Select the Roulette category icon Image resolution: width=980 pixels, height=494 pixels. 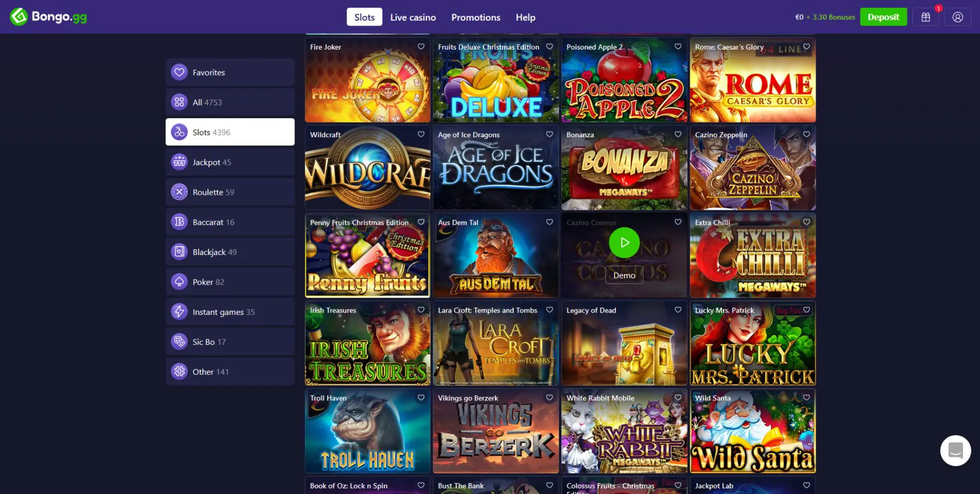[x=179, y=192]
